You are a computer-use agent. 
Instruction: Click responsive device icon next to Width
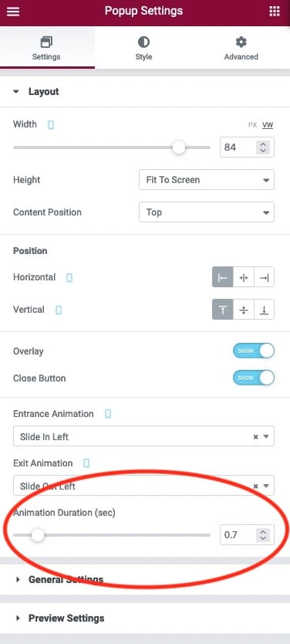pyautogui.click(x=51, y=125)
